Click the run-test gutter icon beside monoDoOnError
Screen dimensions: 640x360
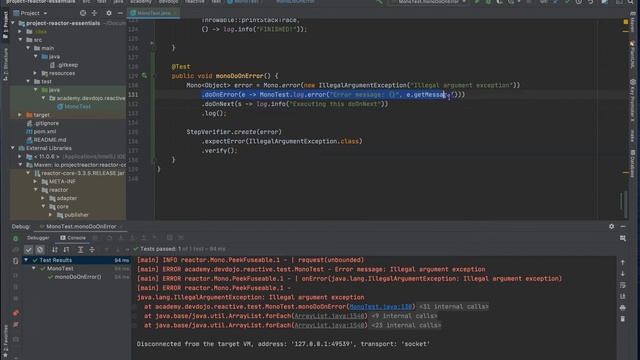144,76
